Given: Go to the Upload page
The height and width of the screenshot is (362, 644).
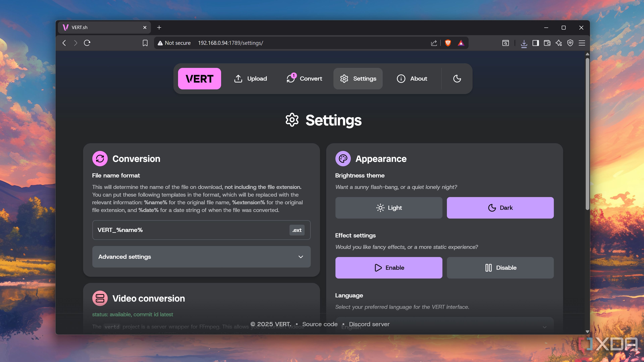Looking at the screenshot, I should pos(251,79).
